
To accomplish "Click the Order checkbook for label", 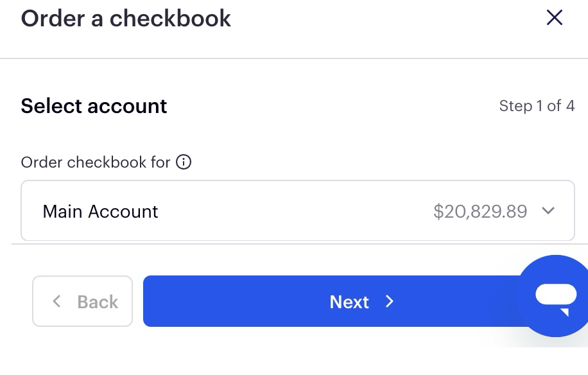I will pos(96,162).
